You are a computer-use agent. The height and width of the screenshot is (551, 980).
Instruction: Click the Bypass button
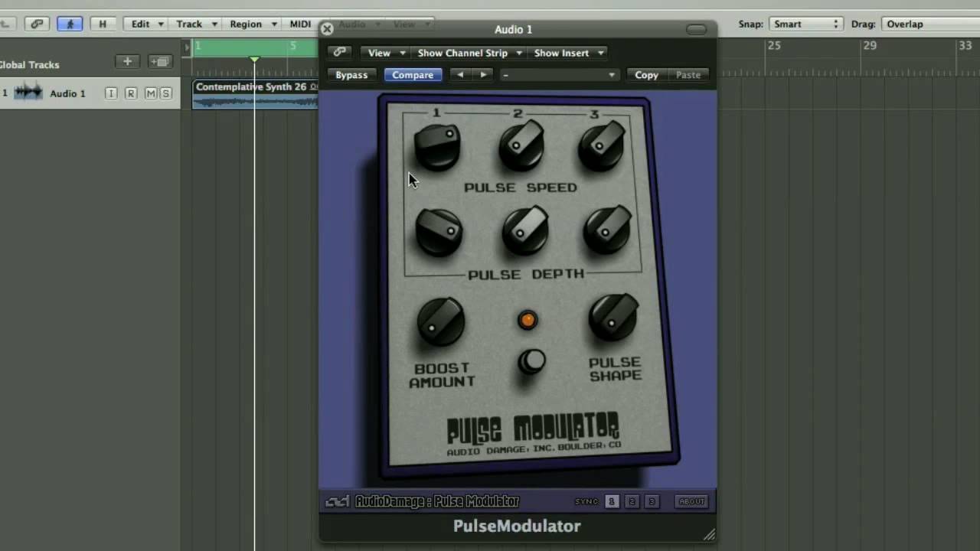pyautogui.click(x=351, y=75)
